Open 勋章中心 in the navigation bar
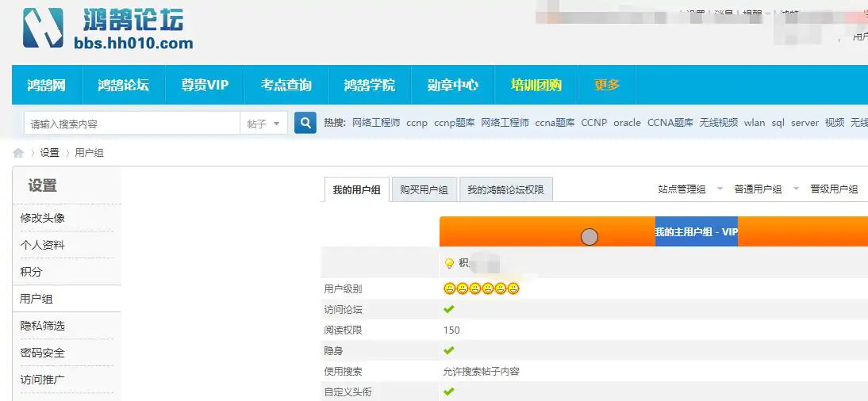This screenshot has width=868, height=401. click(x=453, y=85)
